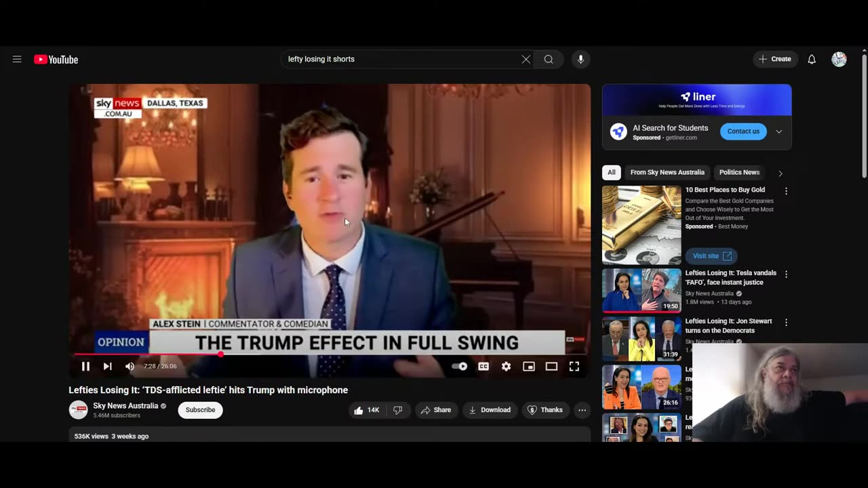This screenshot has height=488, width=868.
Task: Click the Tesla vandals video thumbnail
Action: pos(642,291)
